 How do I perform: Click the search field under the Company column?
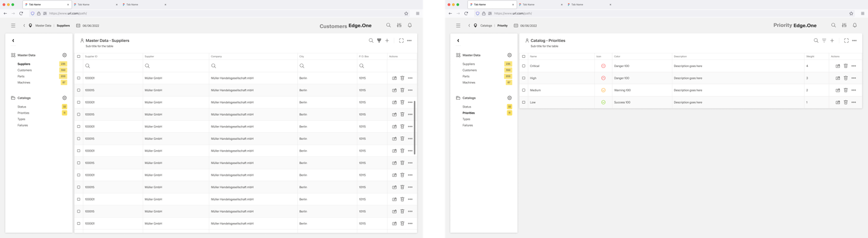(253, 66)
